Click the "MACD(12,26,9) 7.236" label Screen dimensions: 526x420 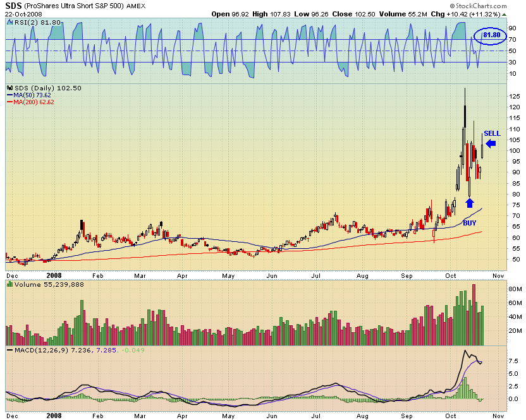[x=52, y=351]
